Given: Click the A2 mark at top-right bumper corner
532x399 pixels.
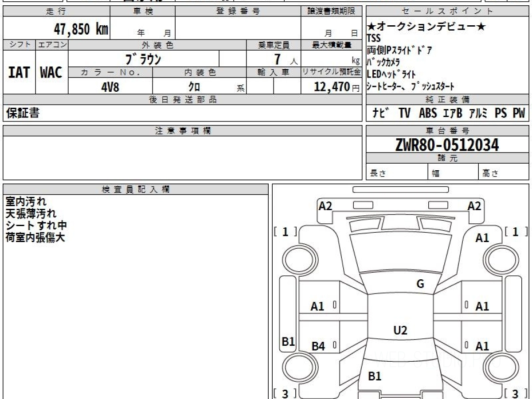Looking at the screenshot, I should pos(474,206).
